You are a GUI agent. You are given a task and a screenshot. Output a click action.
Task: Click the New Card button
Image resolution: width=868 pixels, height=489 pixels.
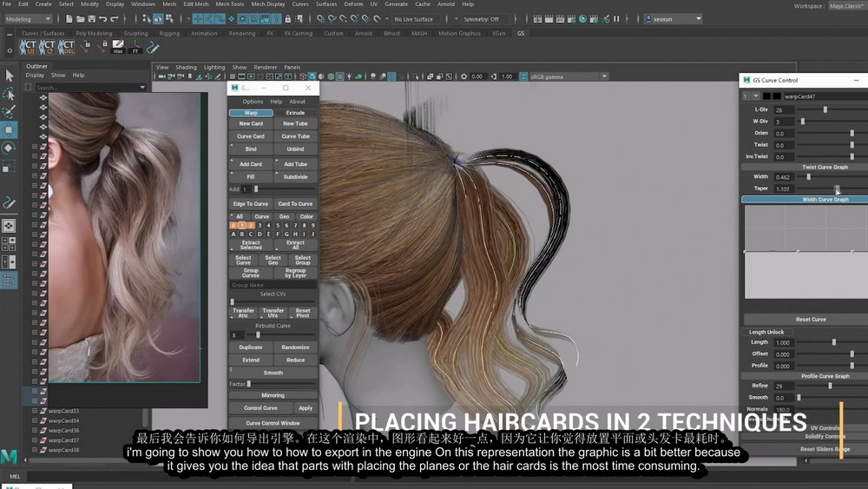pos(251,123)
